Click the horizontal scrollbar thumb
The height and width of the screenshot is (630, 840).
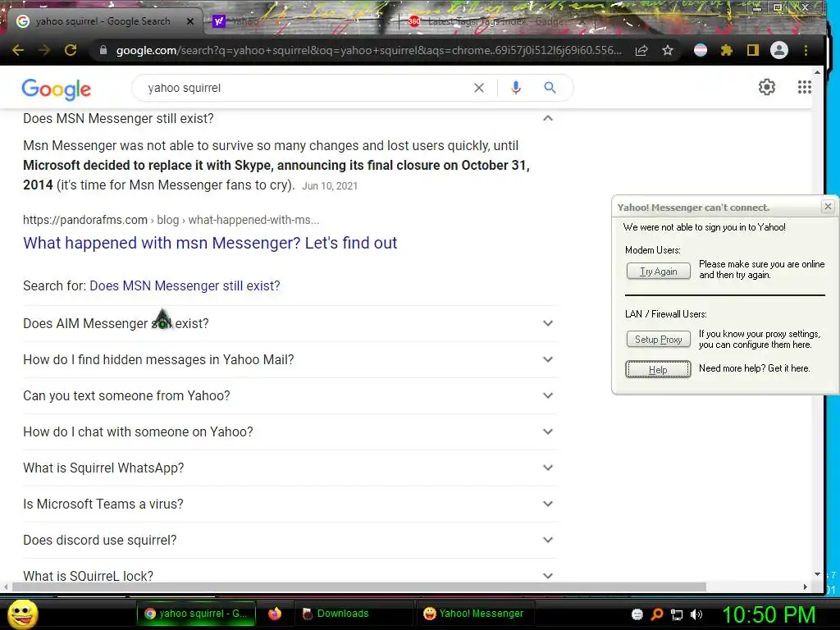(359, 587)
